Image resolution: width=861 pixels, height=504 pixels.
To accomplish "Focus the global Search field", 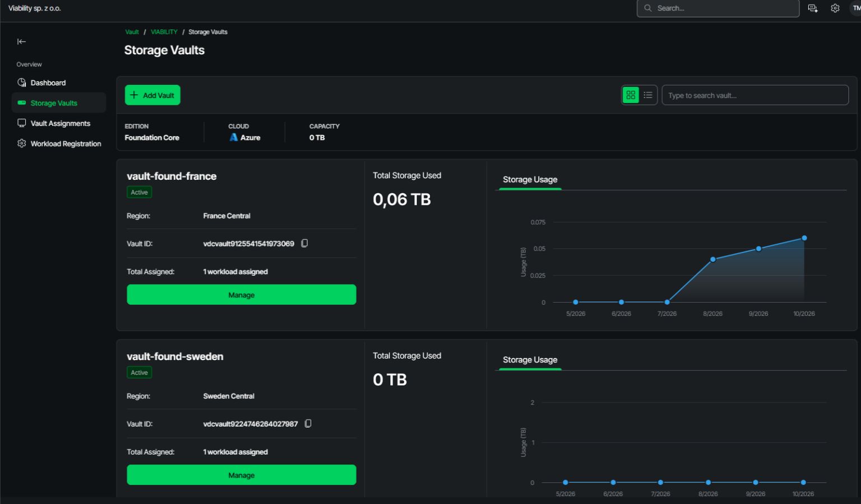I will point(718,8).
